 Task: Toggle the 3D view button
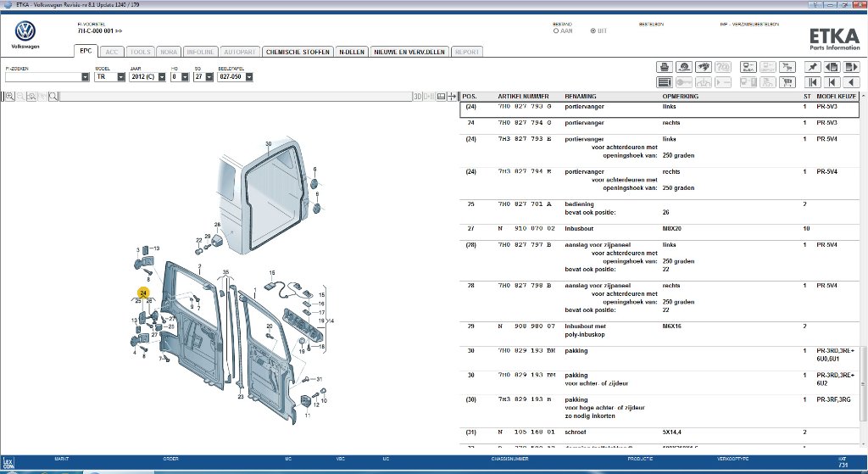[x=418, y=97]
